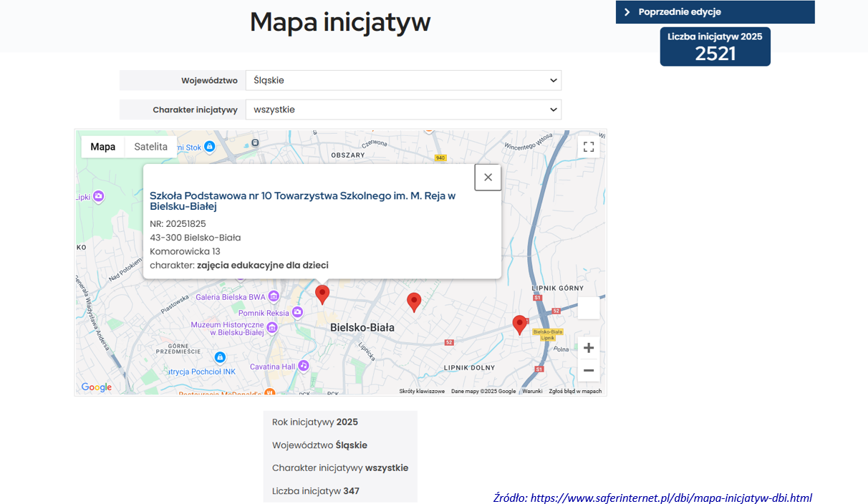Click shopping bag icon above Patrycja Pochciol INK
868x504 pixels.
(220, 357)
